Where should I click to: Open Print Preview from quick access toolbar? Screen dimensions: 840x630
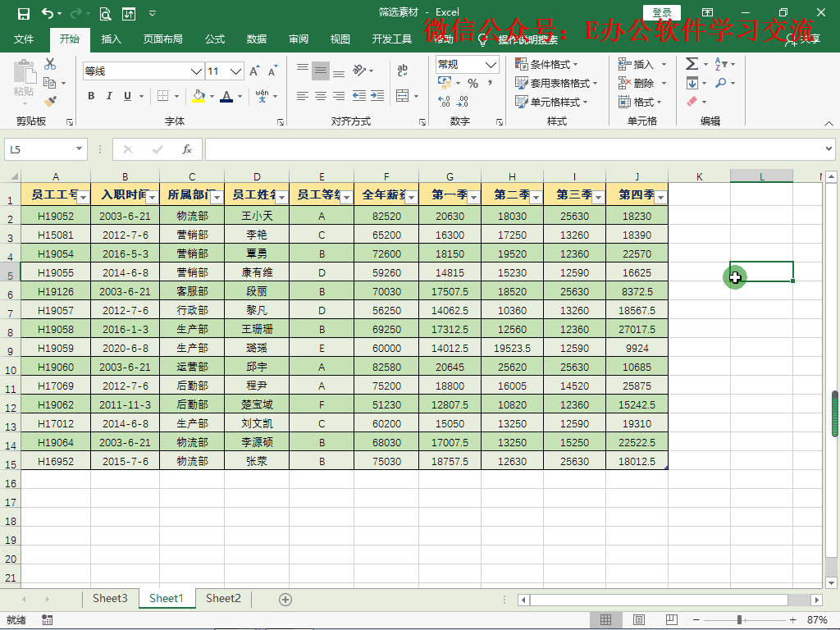(x=106, y=14)
